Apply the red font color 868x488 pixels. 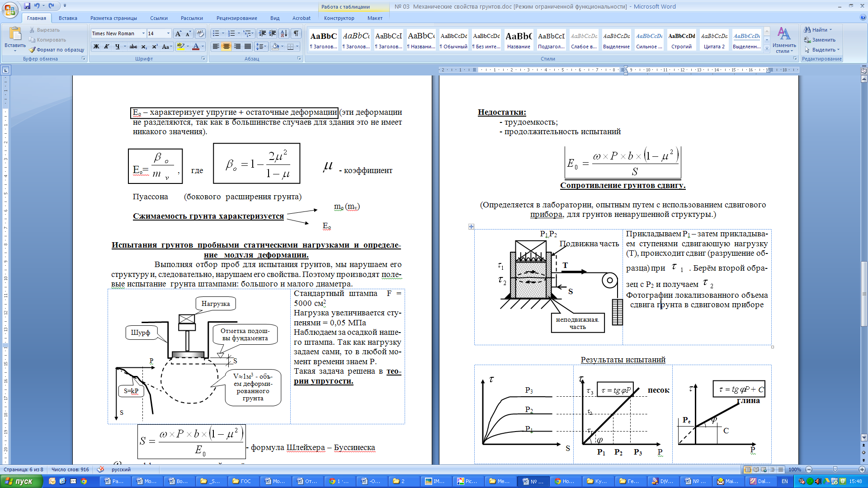[196, 47]
